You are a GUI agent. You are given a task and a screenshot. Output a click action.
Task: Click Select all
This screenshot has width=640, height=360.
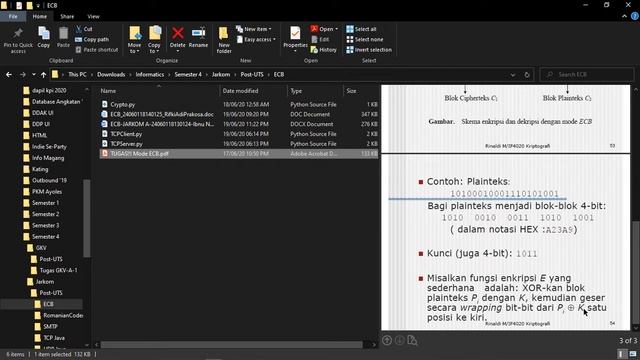pos(361,29)
